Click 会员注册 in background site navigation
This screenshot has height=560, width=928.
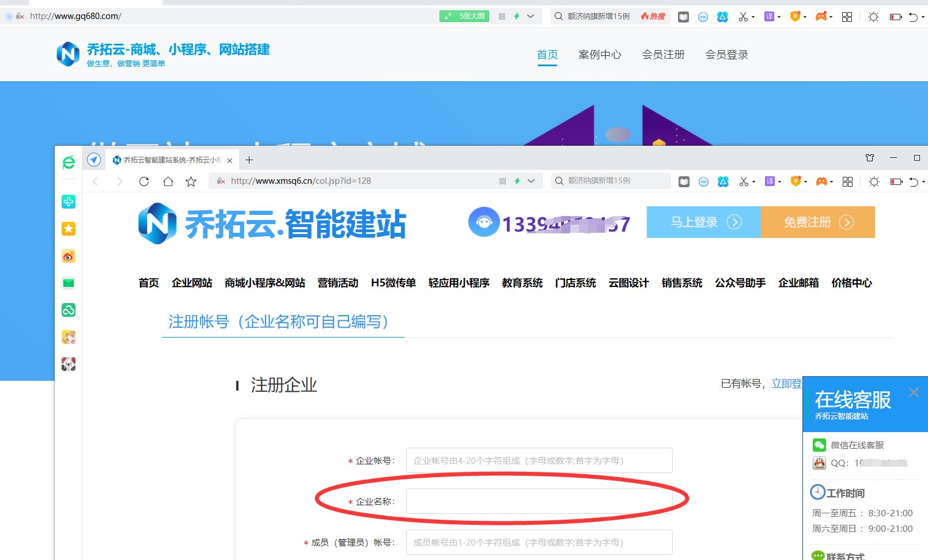(x=663, y=55)
